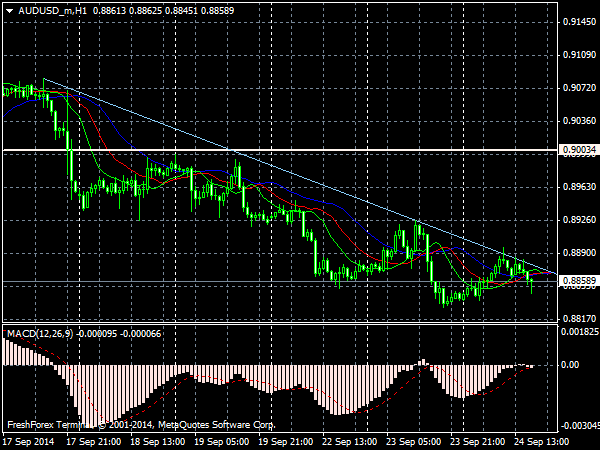
Task: Click price scale value 0.90360
Action: point(579,121)
